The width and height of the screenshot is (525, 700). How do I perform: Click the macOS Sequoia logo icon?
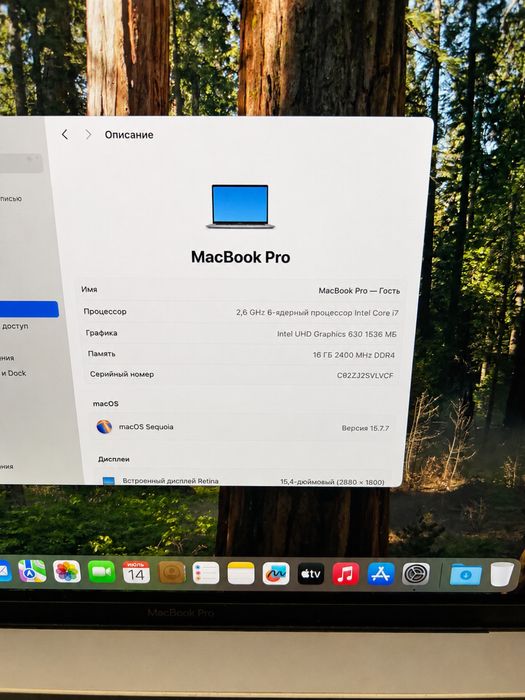(104, 427)
